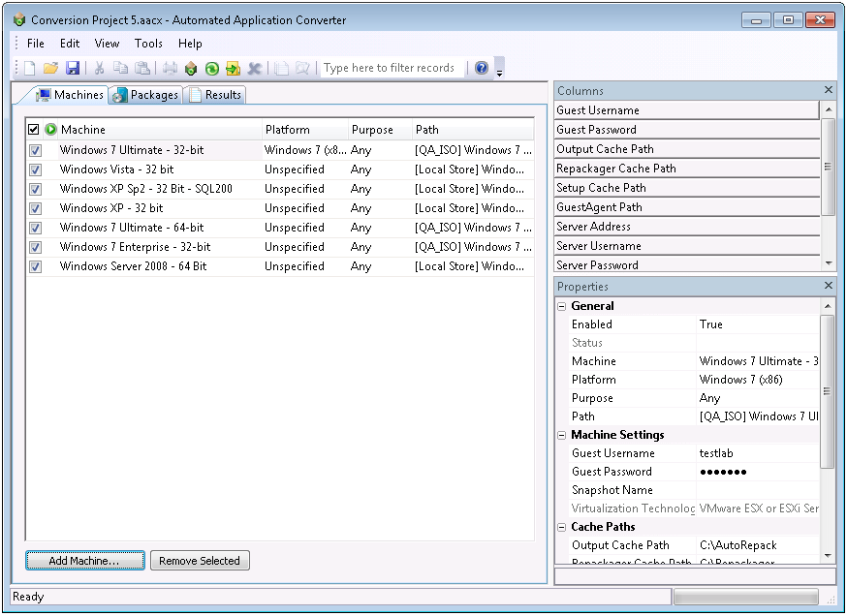847x616 pixels.
Task: Collapse the Cache Paths section
Action: click(x=562, y=527)
